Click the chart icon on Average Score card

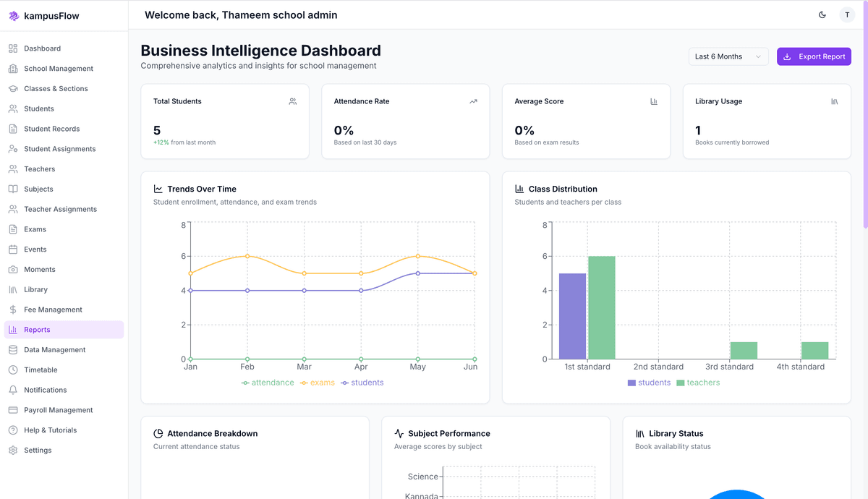tap(654, 101)
